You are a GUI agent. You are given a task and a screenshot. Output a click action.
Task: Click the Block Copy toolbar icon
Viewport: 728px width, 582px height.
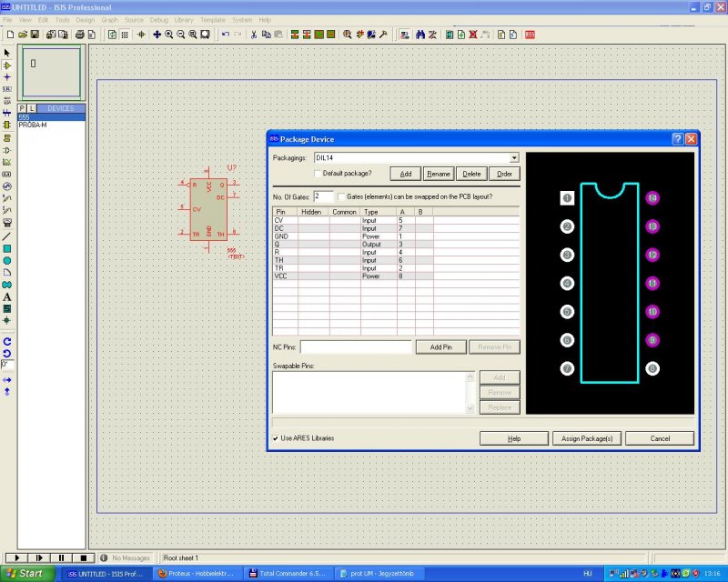point(294,35)
